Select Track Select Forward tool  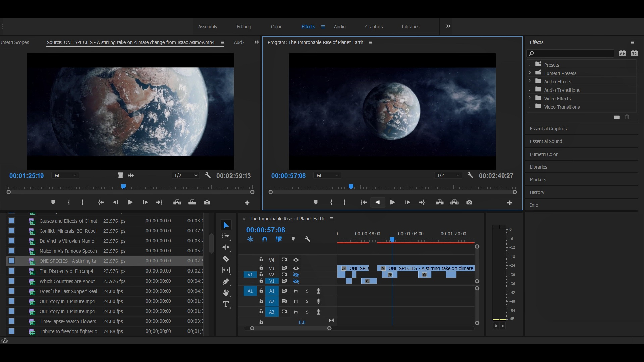pos(226,236)
